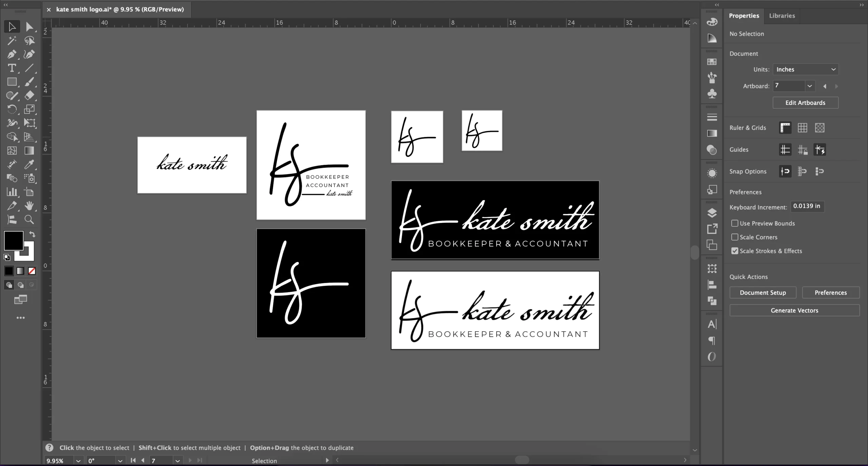Uncheck Scale Strokes & Effects
The height and width of the screenshot is (466, 868).
point(735,251)
